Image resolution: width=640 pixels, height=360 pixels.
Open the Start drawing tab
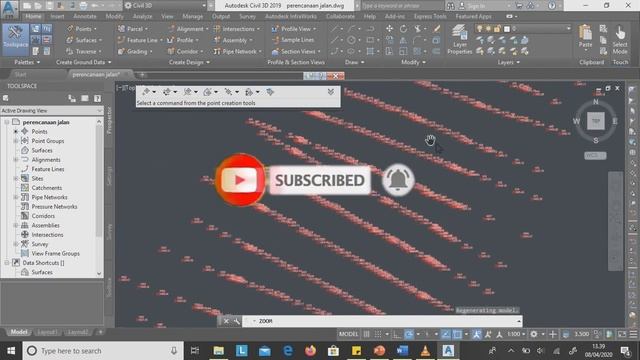[x=20, y=74]
